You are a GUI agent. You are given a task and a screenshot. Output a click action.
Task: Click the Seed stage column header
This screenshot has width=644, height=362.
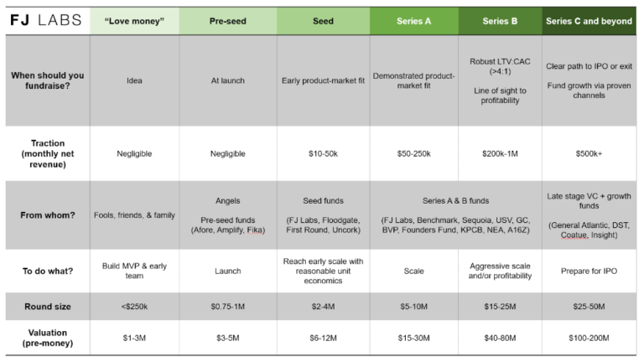click(x=322, y=20)
